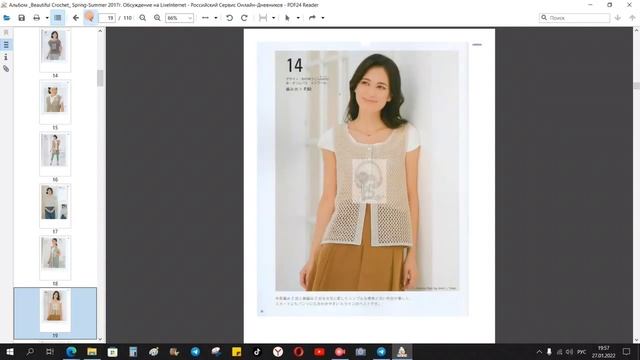640x360 pixels.
Task: Rotate page clockwise
Action: (x=244, y=18)
